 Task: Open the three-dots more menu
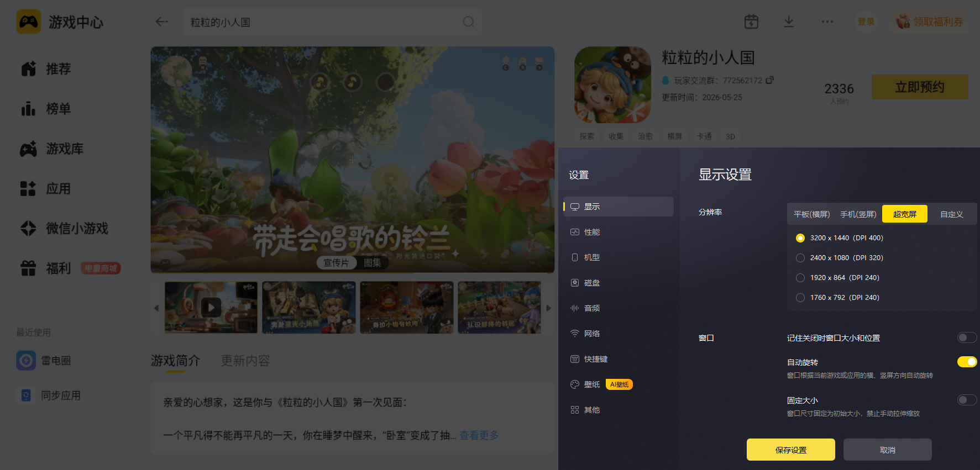[x=827, y=22]
